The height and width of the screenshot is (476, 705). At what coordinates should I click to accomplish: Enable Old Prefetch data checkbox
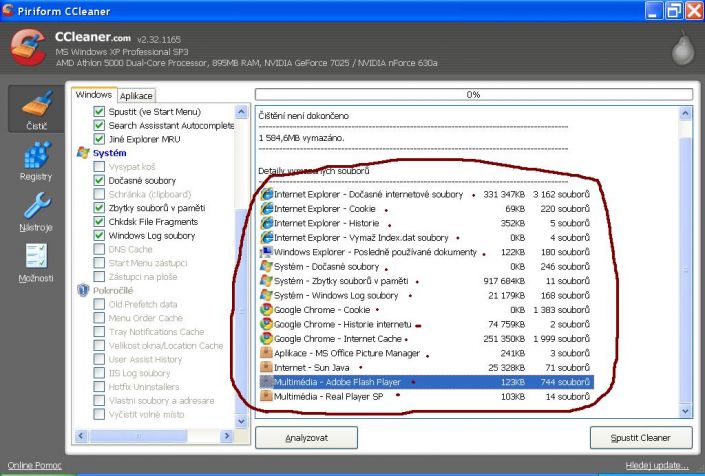[x=99, y=304]
